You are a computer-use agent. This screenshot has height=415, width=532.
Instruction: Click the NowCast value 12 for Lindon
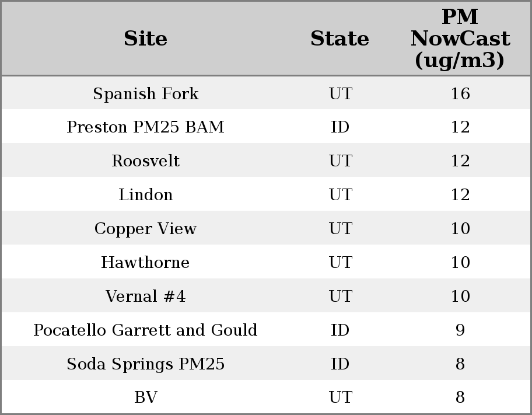click(x=460, y=194)
